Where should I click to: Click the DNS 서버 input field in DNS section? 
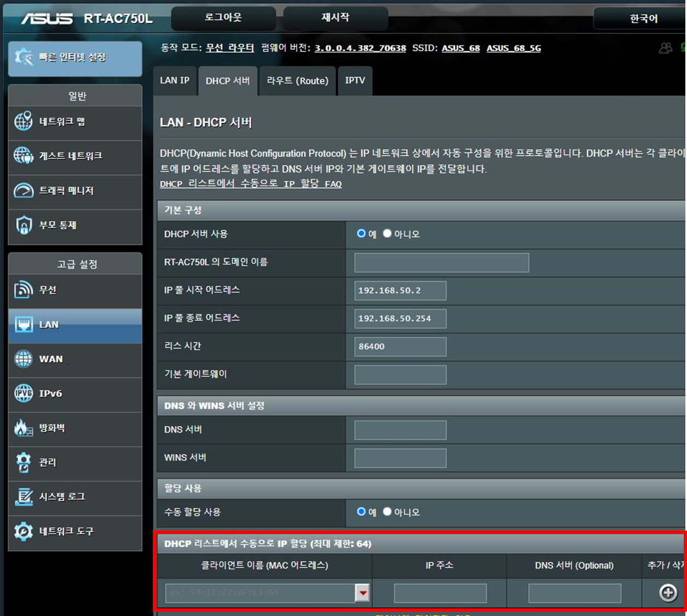point(400,430)
